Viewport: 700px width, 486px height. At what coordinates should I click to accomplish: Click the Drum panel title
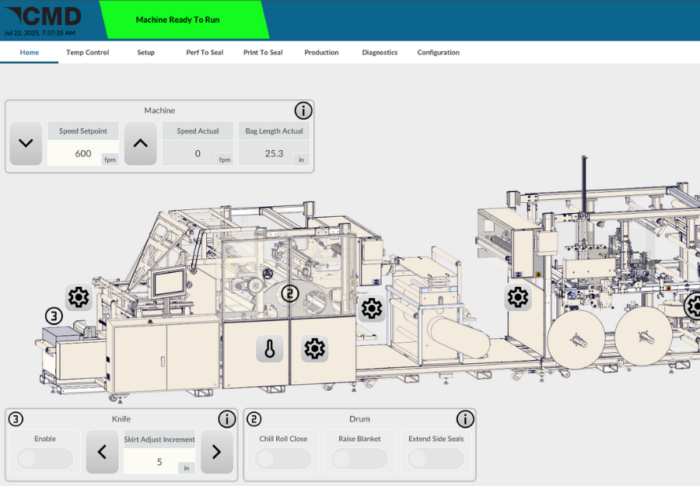pyautogui.click(x=359, y=419)
